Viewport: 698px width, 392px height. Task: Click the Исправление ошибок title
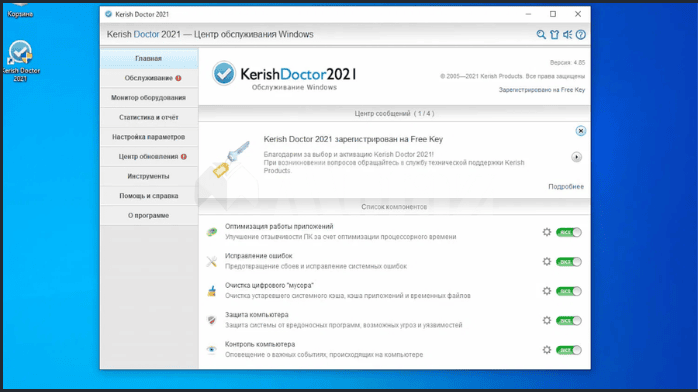click(x=259, y=256)
